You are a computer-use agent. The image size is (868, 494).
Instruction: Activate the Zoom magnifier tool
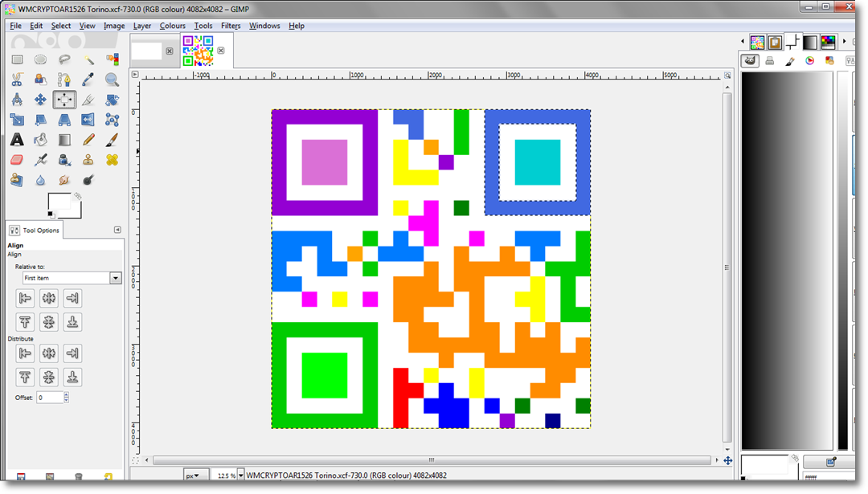point(112,80)
